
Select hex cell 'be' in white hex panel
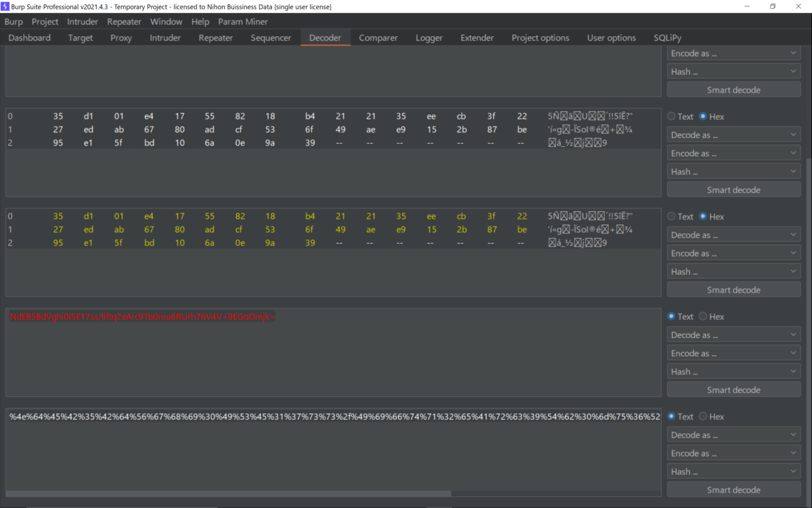[522, 129]
